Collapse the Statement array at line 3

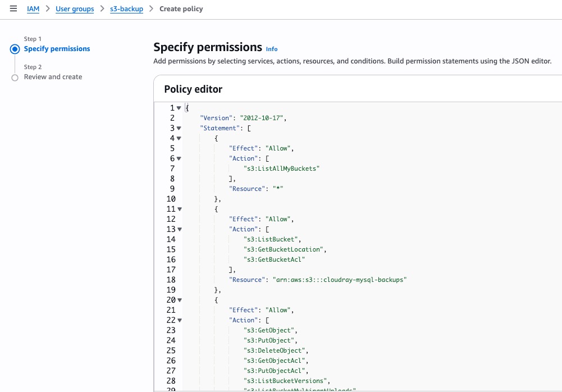click(179, 127)
